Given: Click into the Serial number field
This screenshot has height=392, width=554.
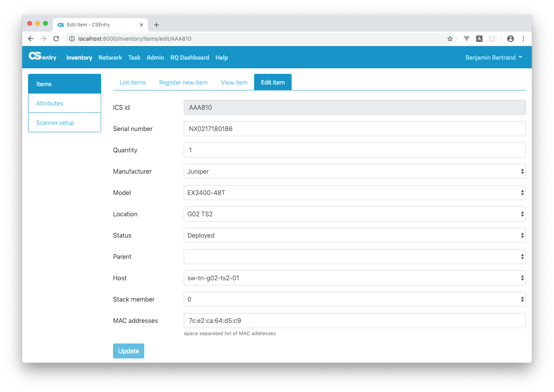Looking at the screenshot, I should [354, 129].
